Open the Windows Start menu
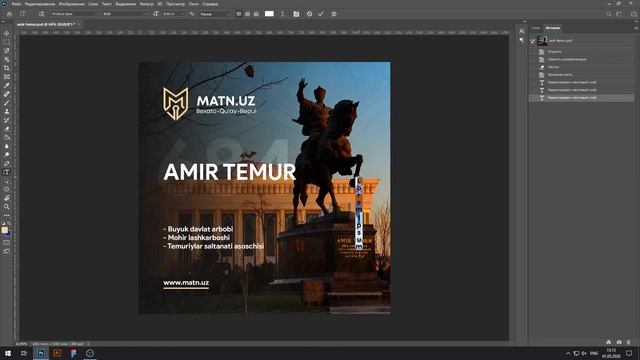The height and width of the screenshot is (360, 640). [x=8, y=353]
